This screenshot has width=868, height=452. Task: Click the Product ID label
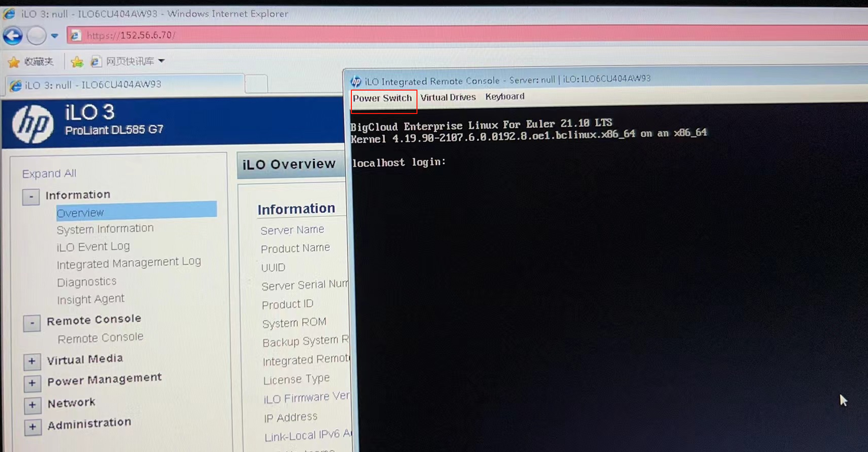(x=287, y=304)
